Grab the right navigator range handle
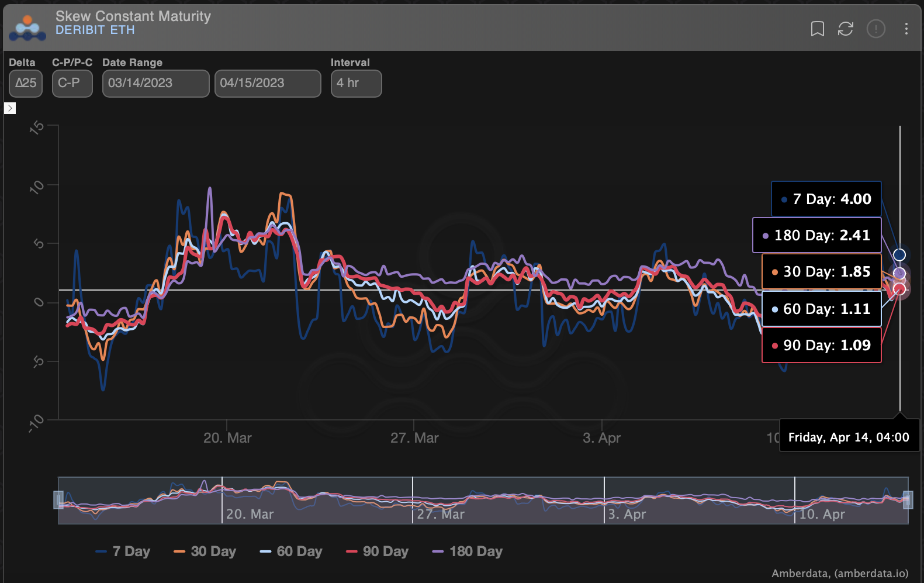 click(x=908, y=500)
